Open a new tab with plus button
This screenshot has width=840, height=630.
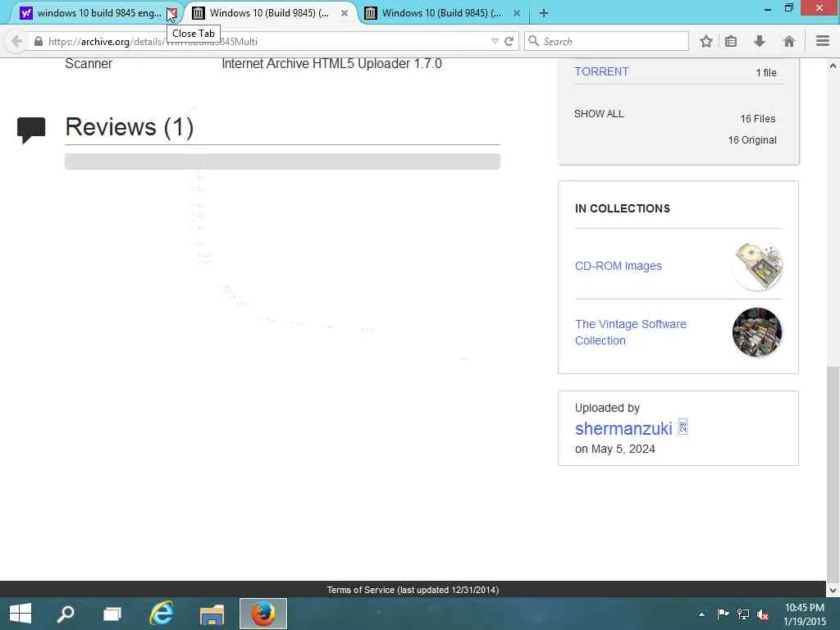click(544, 13)
